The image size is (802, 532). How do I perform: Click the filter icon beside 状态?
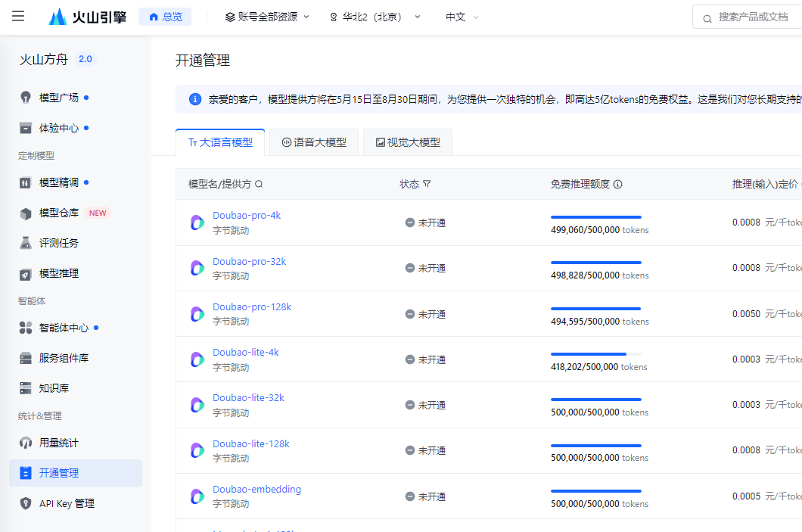(x=427, y=184)
